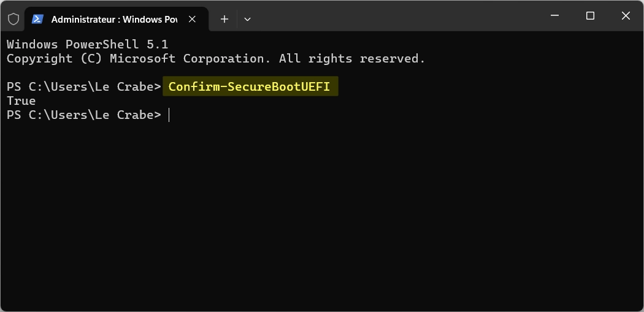The height and width of the screenshot is (312, 644).
Task: Click the All rights reserved text
Action: (352, 58)
